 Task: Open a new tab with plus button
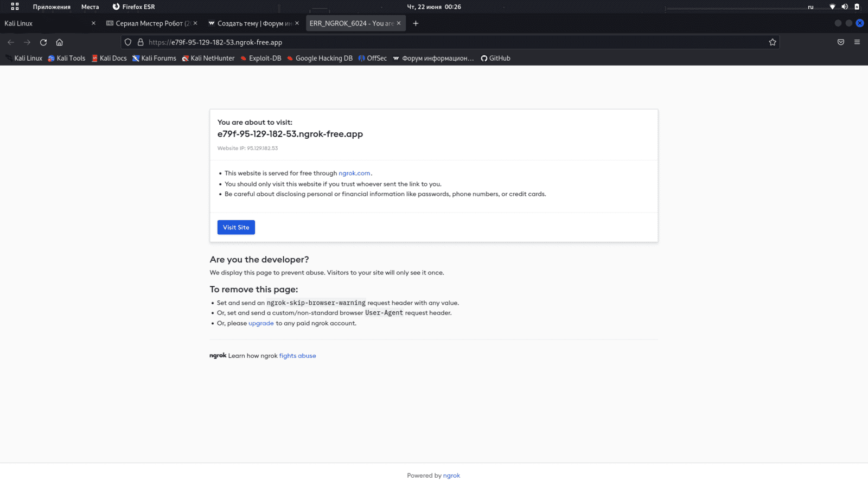[x=416, y=23]
